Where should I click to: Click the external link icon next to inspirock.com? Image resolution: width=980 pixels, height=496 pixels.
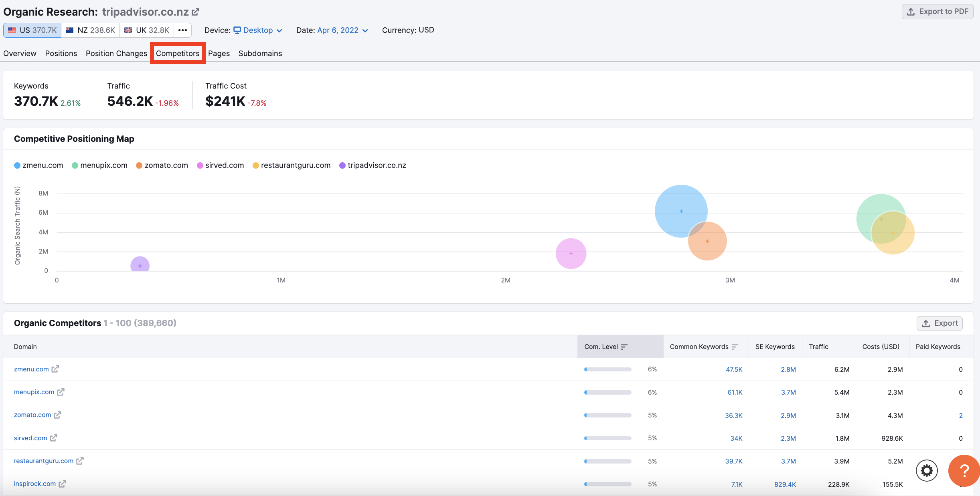pos(63,484)
